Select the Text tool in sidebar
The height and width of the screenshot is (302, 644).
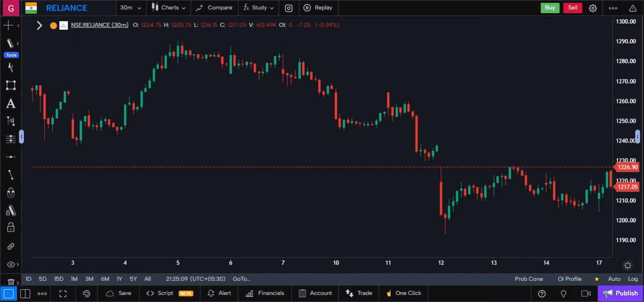10,103
